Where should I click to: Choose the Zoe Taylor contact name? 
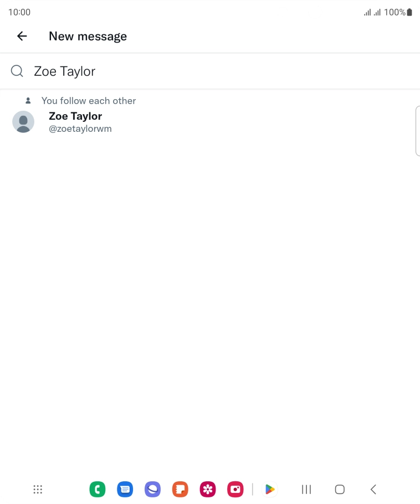[x=75, y=116]
